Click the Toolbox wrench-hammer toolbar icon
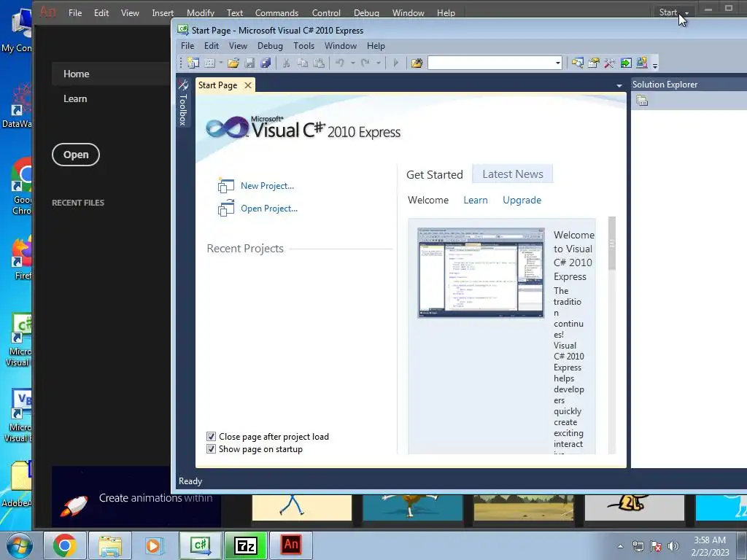The height and width of the screenshot is (560, 747). click(x=609, y=63)
